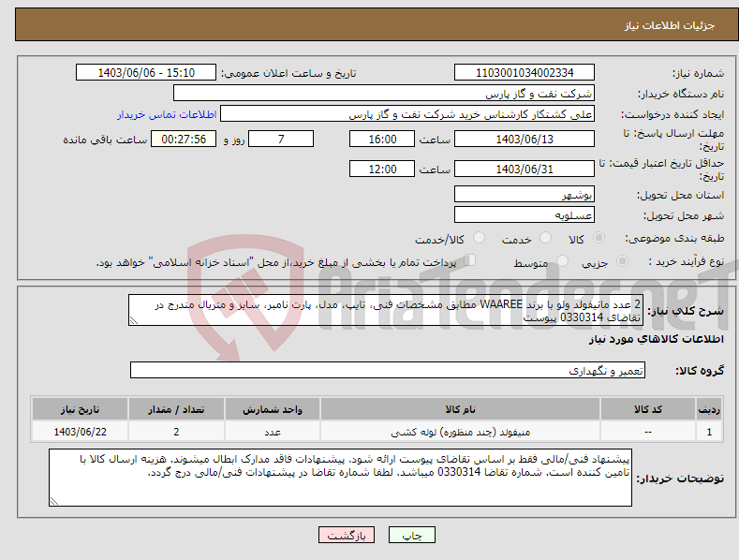The image size is (739, 560).
Task: Click the کد کالا column header
Action: click(647, 409)
